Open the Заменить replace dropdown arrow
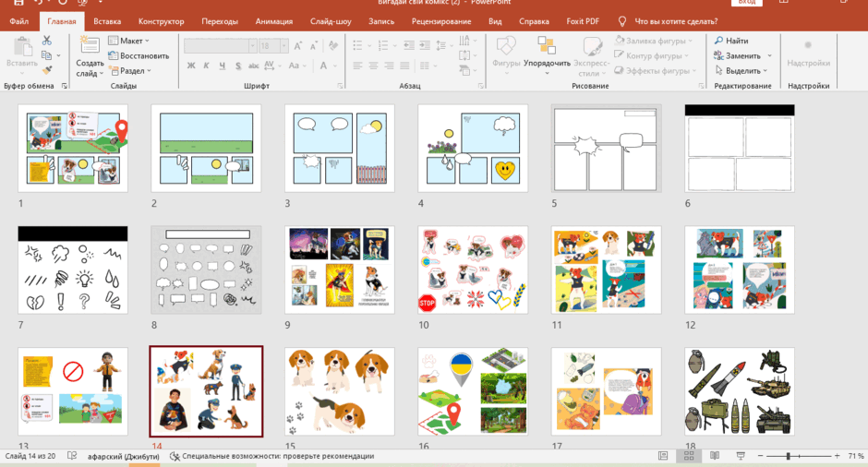Screen dimensions: 868x467 coord(769,56)
